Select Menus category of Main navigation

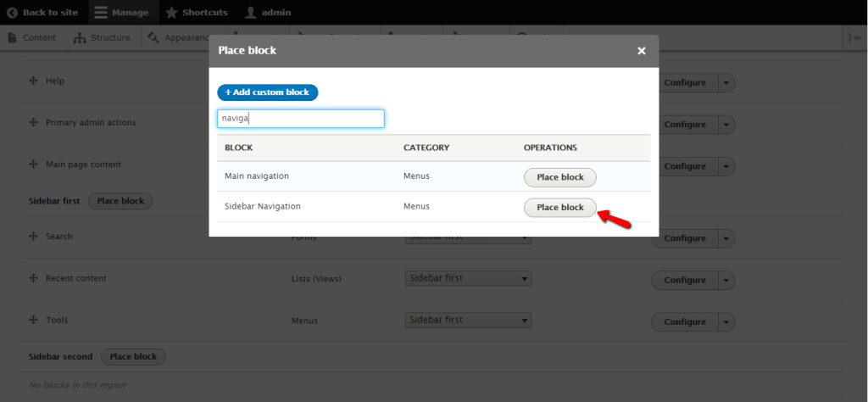pyautogui.click(x=416, y=176)
